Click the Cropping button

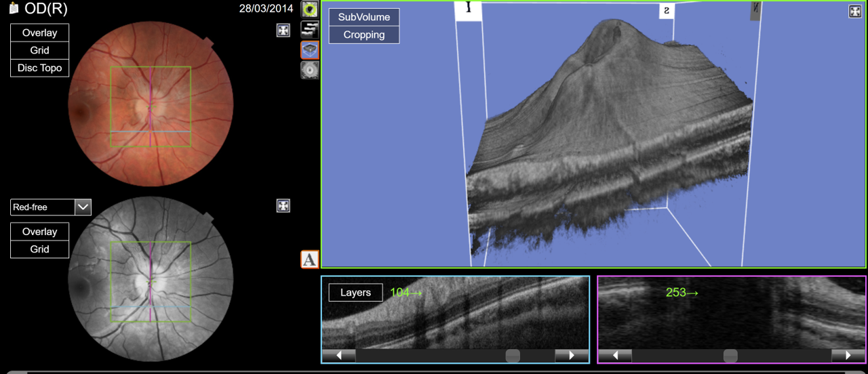(x=364, y=35)
